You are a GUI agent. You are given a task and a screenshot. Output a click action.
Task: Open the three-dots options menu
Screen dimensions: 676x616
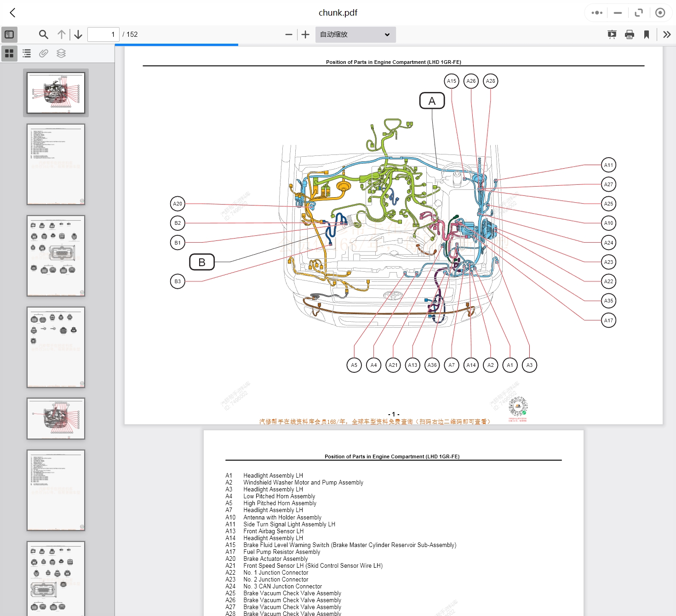(x=597, y=13)
